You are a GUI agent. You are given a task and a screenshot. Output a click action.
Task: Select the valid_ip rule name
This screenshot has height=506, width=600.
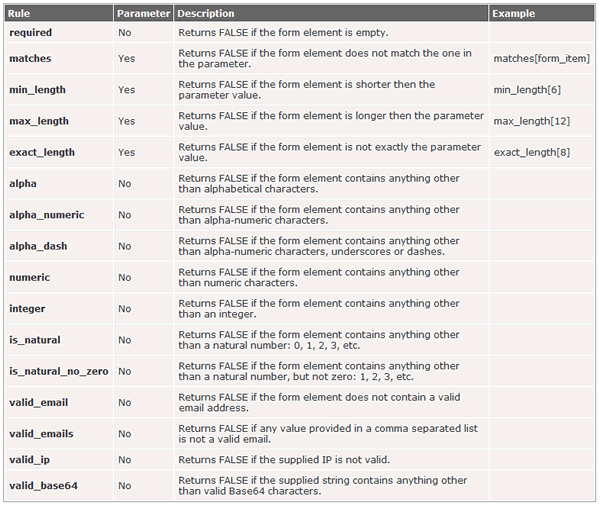point(29,460)
